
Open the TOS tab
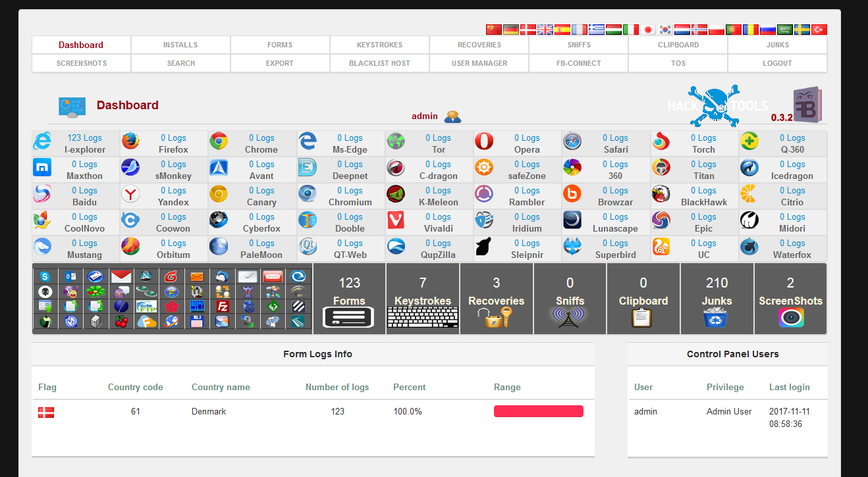coord(678,63)
